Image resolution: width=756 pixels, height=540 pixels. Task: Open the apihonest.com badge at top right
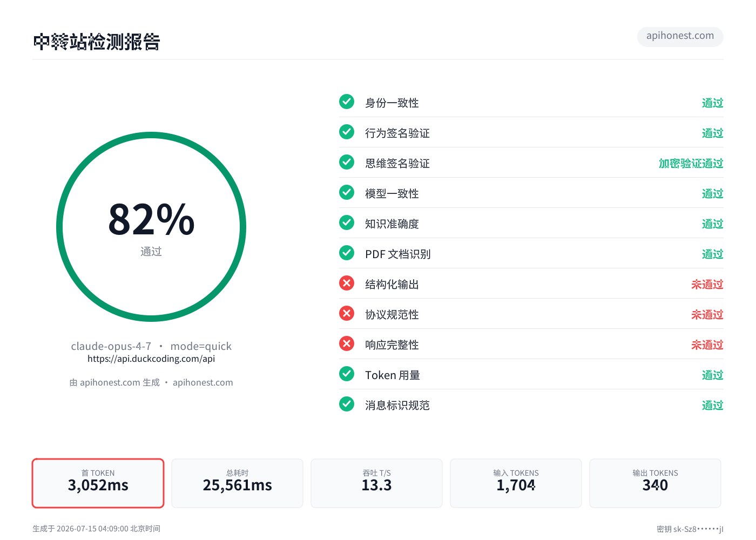point(680,36)
